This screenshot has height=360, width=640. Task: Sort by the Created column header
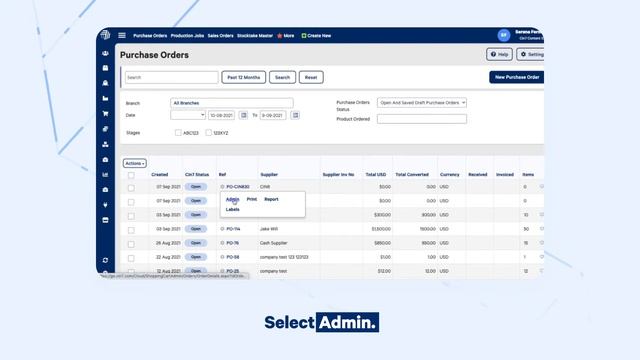160,174
